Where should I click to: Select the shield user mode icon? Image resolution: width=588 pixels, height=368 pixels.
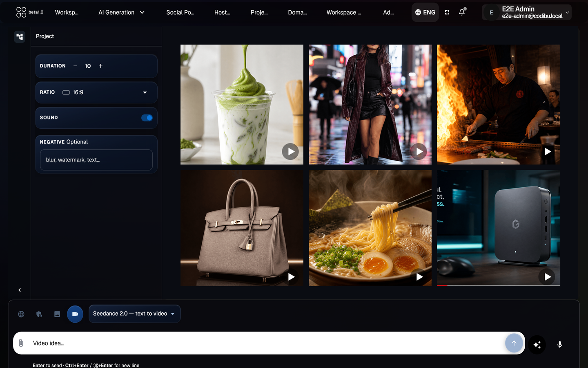(39, 314)
